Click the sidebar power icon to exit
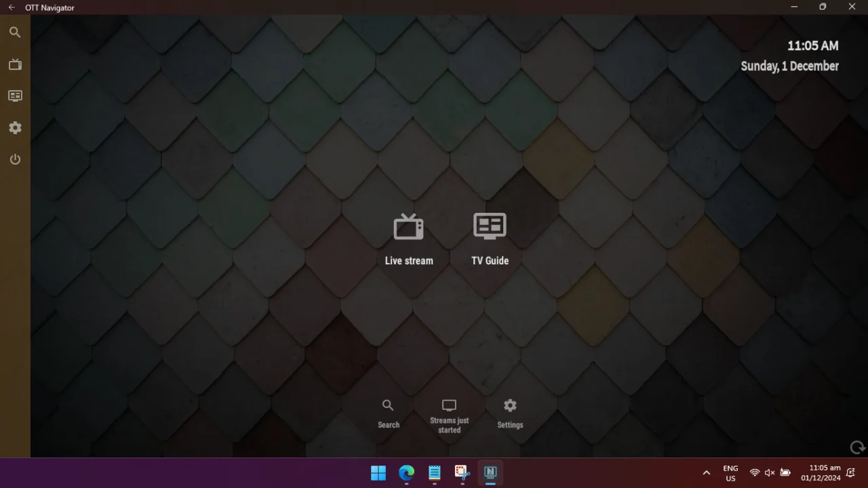The image size is (868, 488). pyautogui.click(x=15, y=159)
